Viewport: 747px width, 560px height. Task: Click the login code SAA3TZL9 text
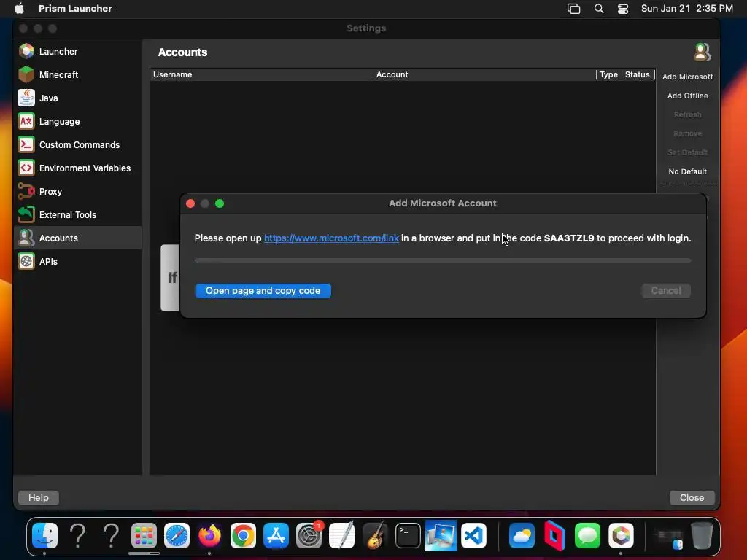[569, 238]
